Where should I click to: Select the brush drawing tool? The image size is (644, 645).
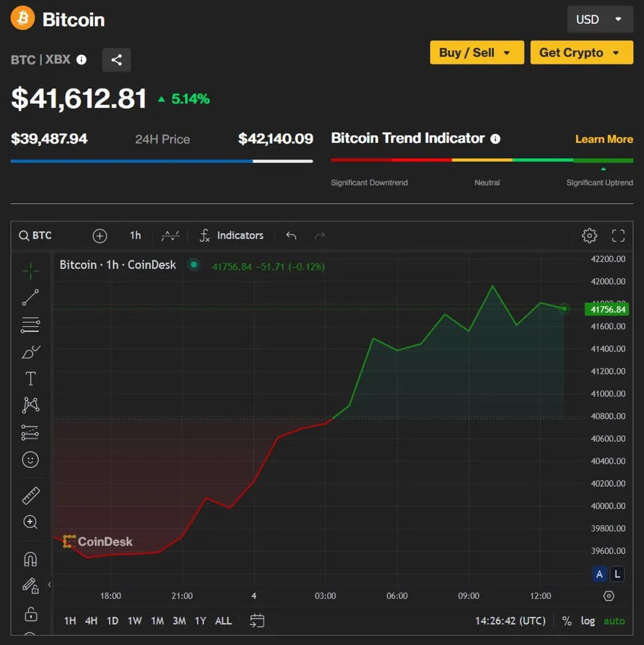[x=31, y=353]
